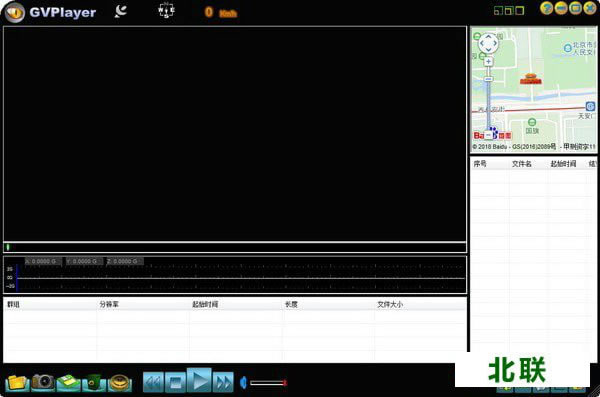
Task: Click the orange 0 Km/h speed readout
Action: (x=221, y=12)
